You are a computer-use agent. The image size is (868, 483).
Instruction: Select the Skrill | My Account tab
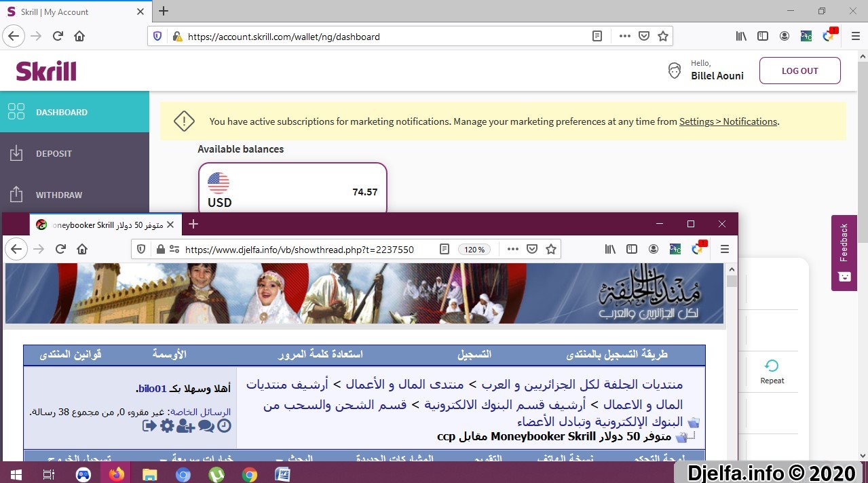pos(76,12)
